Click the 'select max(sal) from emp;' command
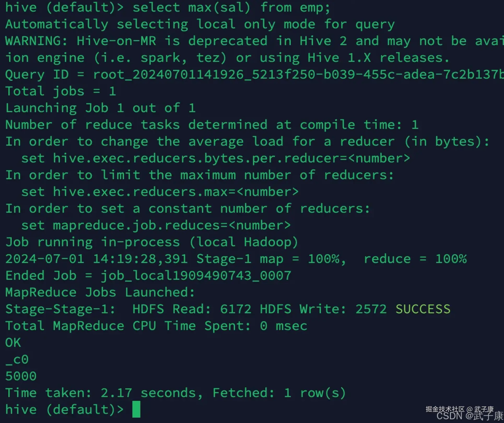504x423 pixels. [x=231, y=7]
